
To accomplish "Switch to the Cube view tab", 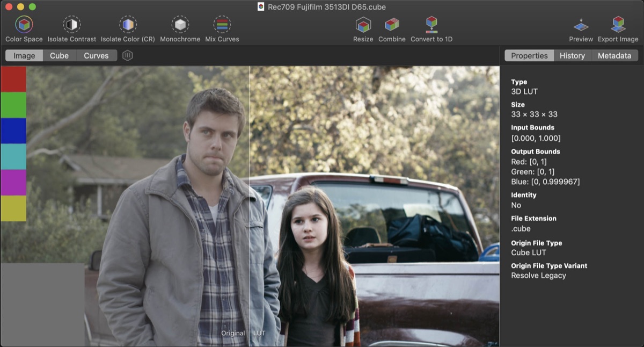I will (60, 55).
